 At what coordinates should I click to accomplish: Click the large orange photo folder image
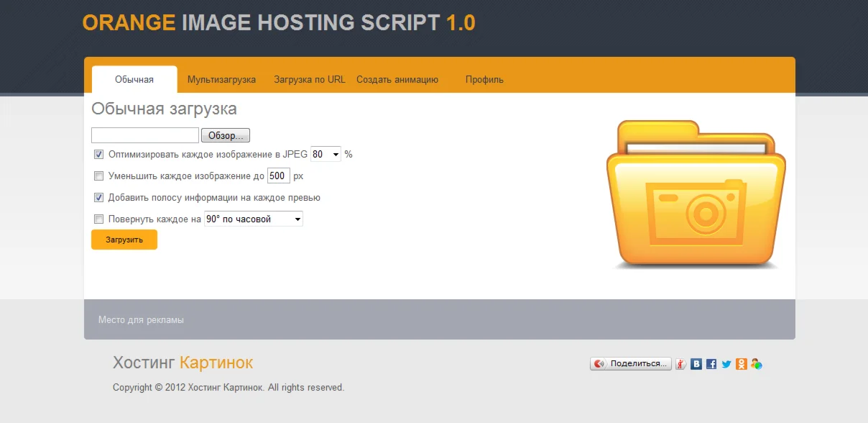click(696, 195)
